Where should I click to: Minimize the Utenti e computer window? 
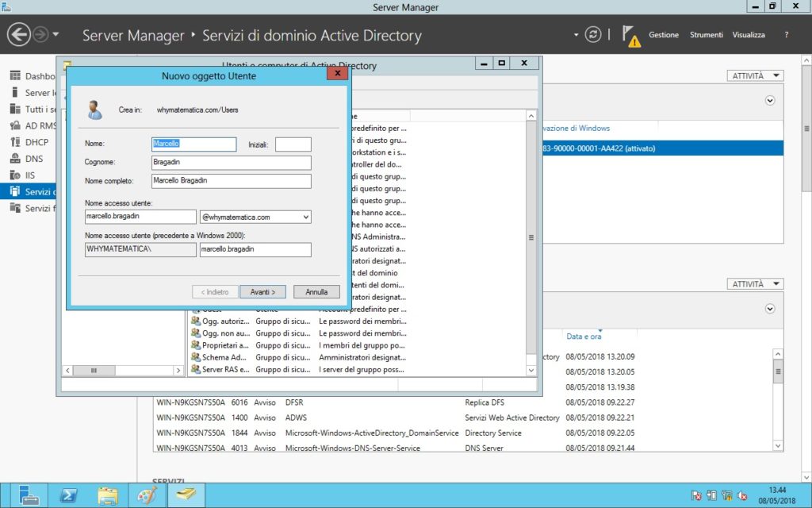point(484,63)
